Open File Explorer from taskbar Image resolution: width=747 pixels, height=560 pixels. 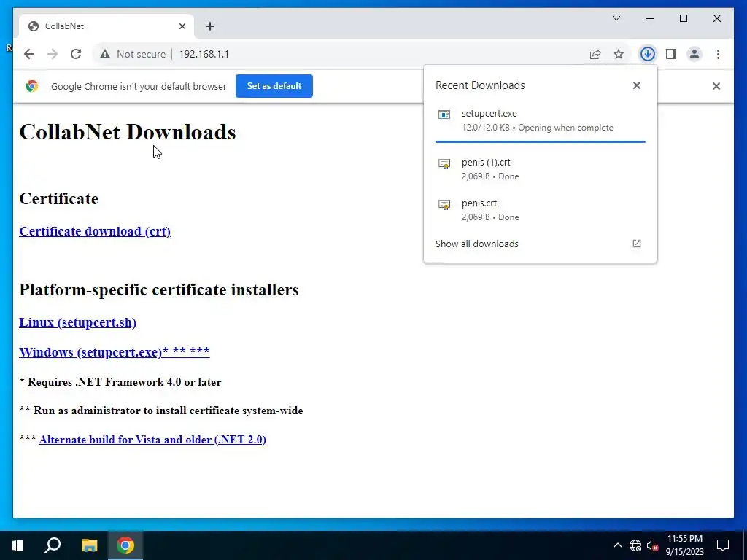pos(89,545)
